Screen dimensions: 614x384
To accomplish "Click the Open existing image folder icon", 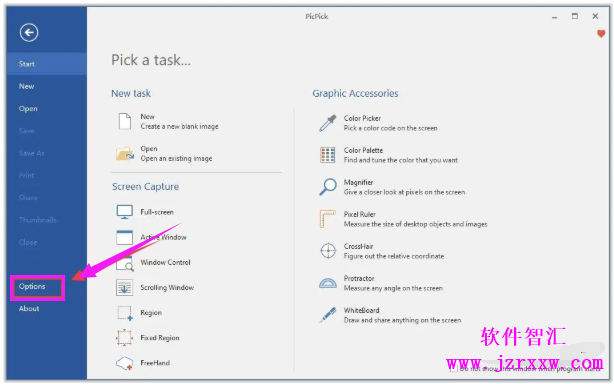I will 125,154.
